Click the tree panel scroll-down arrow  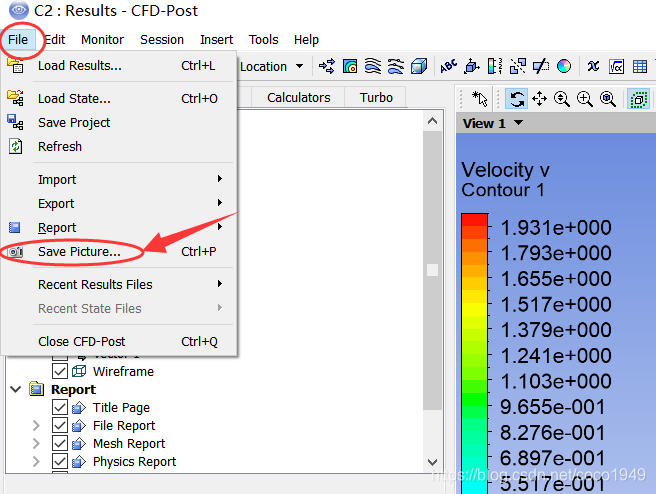(432, 462)
